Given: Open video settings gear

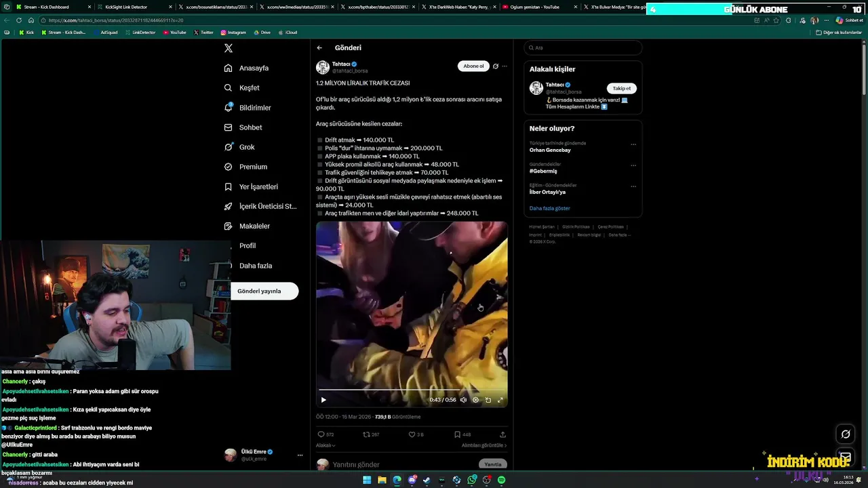Looking at the screenshot, I should pyautogui.click(x=475, y=400).
